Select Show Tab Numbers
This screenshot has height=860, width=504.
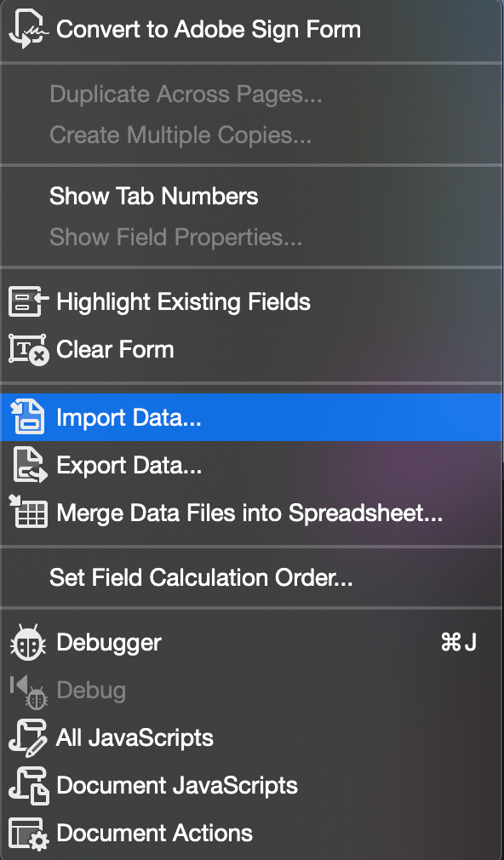tap(153, 197)
